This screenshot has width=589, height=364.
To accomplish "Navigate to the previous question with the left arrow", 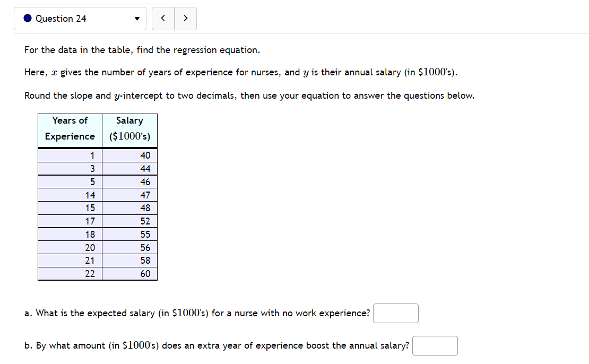I will point(163,18).
